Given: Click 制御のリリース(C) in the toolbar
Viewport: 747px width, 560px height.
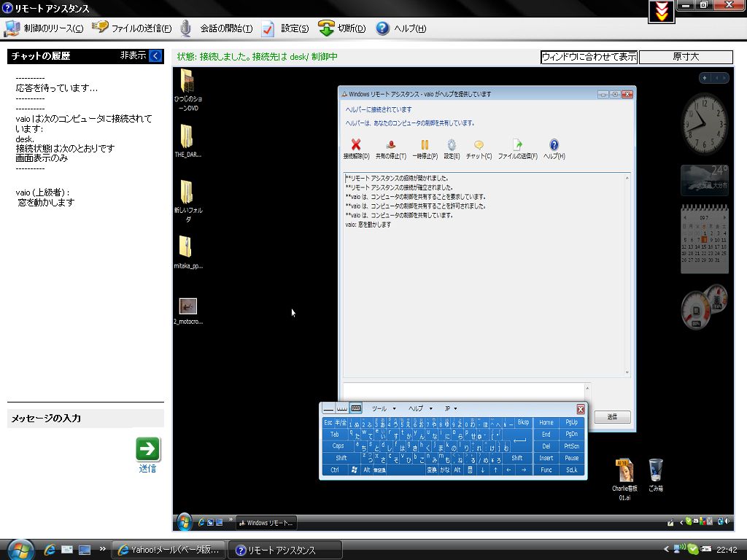Looking at the screenshot, I should 44,28.
